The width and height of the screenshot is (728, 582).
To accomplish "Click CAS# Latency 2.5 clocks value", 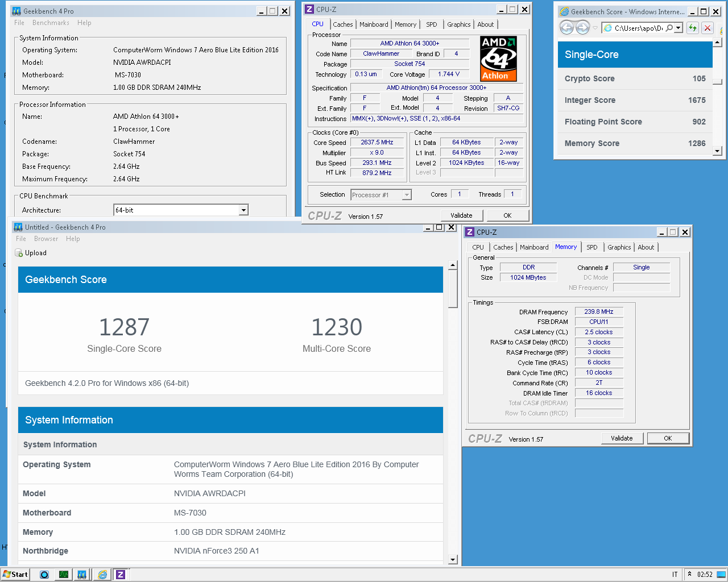I will pyautogui.click(x=599, y=332).
